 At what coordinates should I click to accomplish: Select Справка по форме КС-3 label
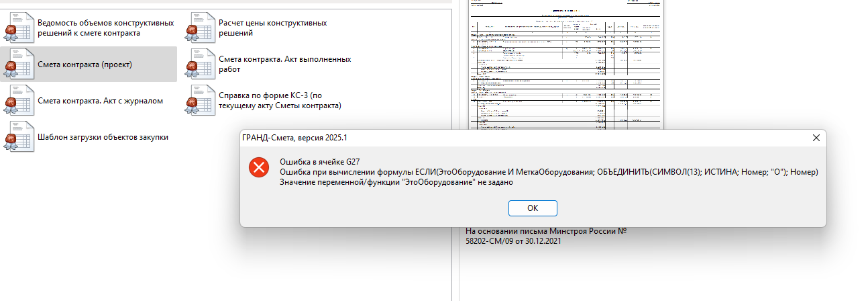[280, 101]
